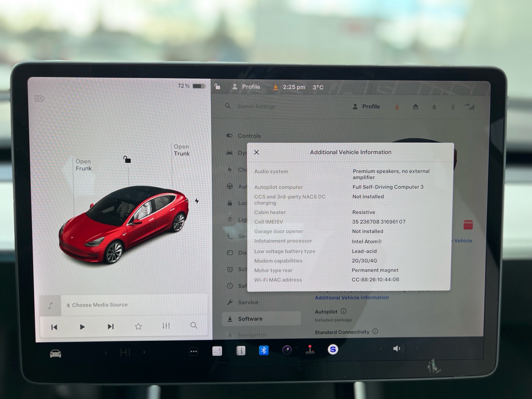Screen dimensions: 532x399
Task: Select Software in the settings menu
Action: pyautogui.click(x=250, y=319)
